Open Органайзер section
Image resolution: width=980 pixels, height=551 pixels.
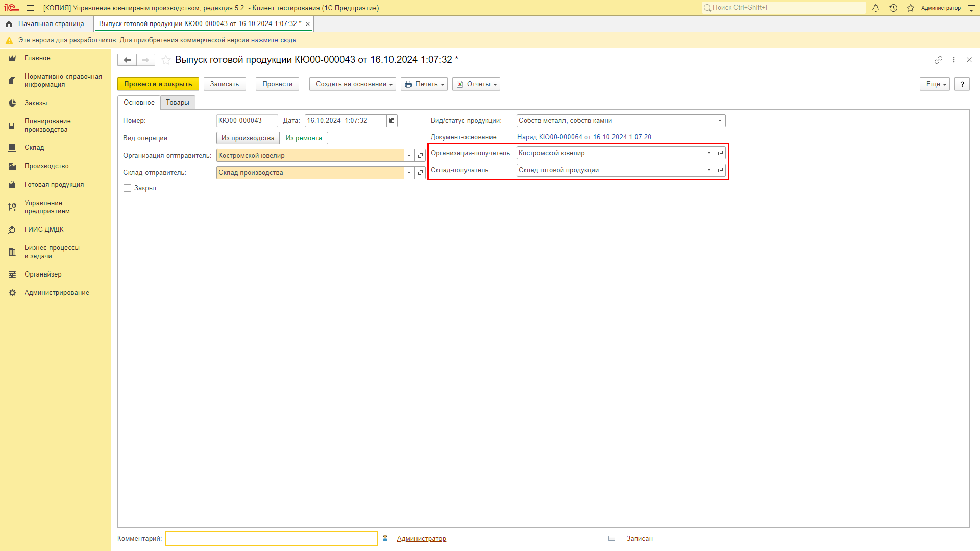(x=55, y=274)
